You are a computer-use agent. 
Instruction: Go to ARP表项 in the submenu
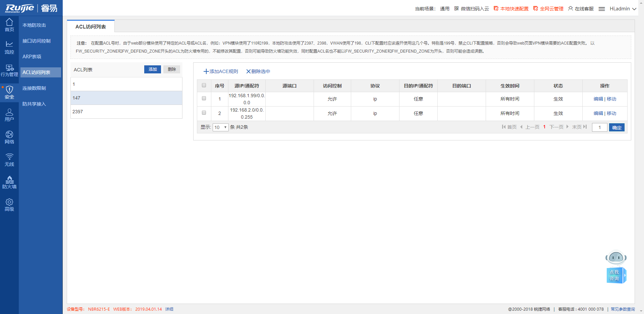point(32,57)
